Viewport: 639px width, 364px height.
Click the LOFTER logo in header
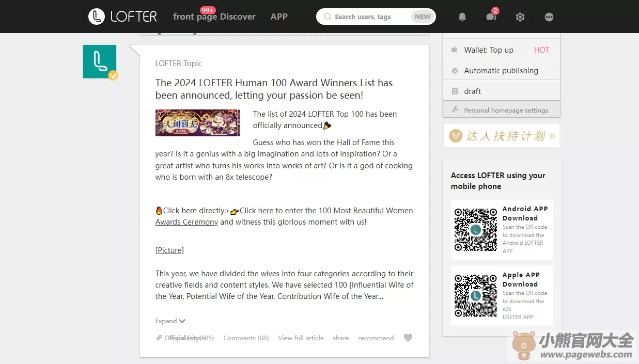click(x=122, y=17)
